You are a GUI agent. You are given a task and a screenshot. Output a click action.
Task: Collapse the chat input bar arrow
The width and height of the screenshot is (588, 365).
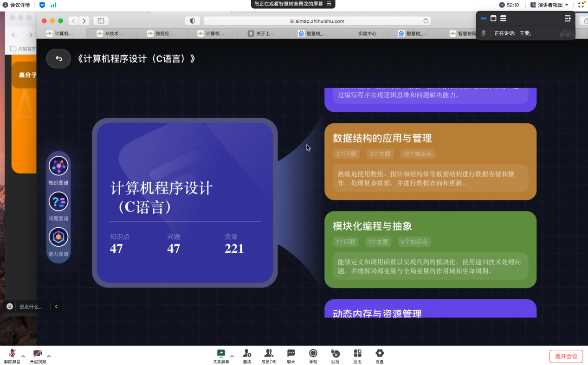[56, 307]
